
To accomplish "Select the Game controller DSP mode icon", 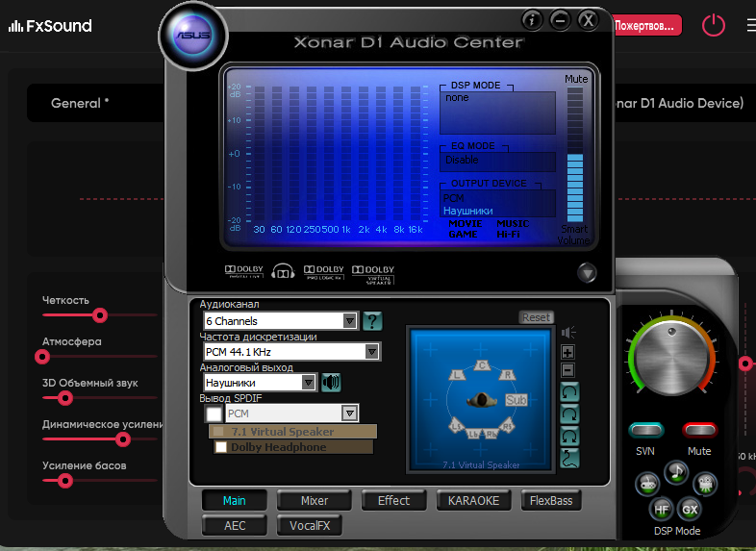I will 648,483.
